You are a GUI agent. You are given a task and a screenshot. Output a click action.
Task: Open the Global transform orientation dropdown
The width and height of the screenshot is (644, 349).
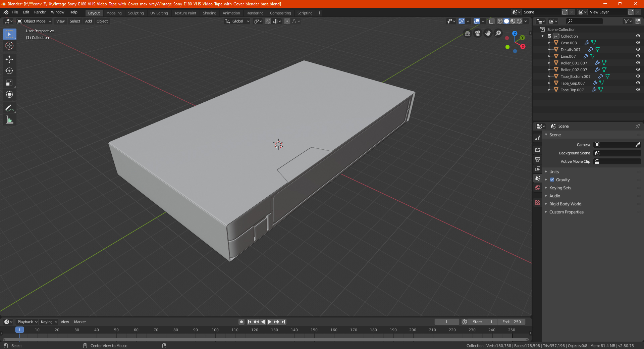pyautogui.click(x=237, y=21)
